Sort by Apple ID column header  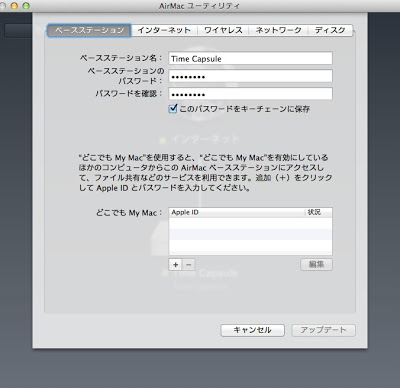coord(237,212)
